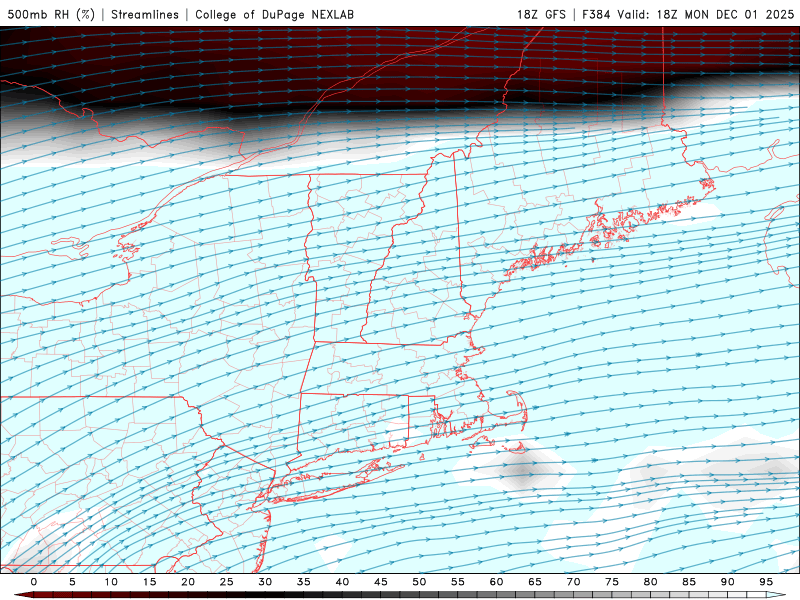
Task: Click the "25" colorbar tick label
Action: 227,582
